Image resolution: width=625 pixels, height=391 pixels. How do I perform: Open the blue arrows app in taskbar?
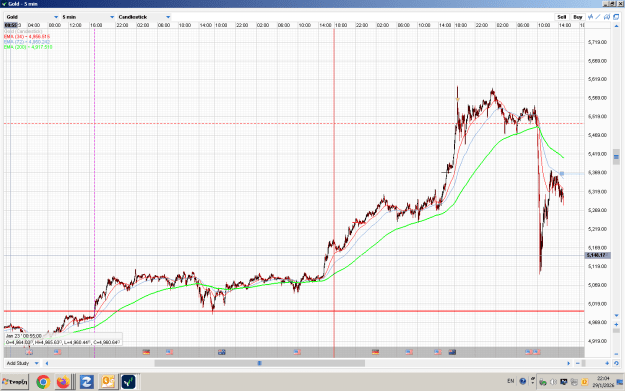pyautogui.click(x=86, y=382)
